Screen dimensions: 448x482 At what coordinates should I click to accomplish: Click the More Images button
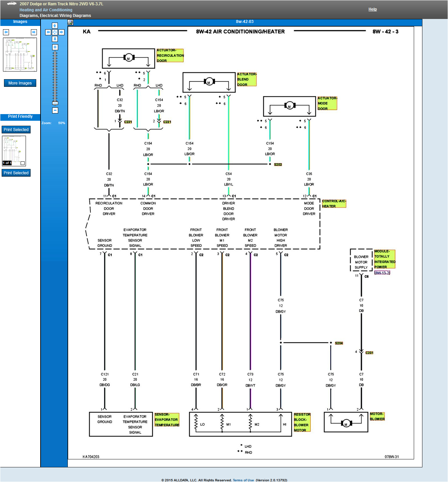[x=20, y=83]
